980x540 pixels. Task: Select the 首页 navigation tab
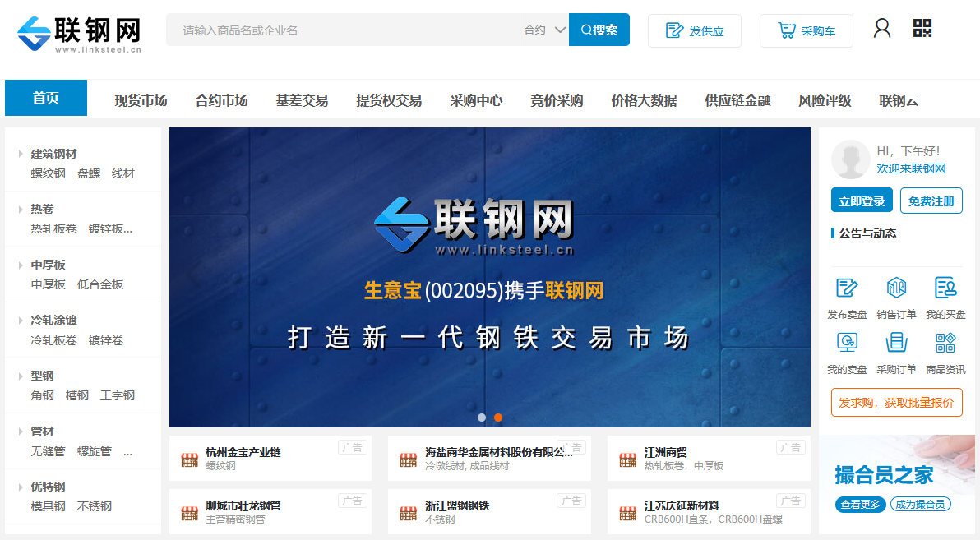(45, 98)
